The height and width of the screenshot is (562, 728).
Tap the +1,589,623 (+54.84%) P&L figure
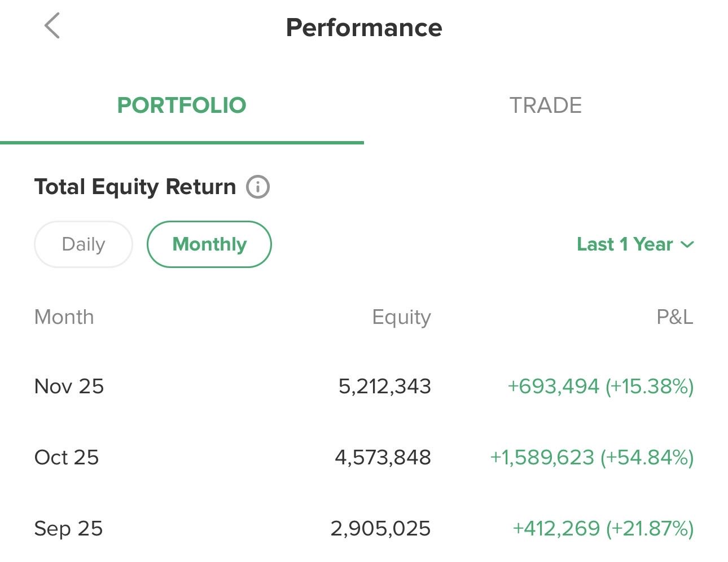[591, 457]
